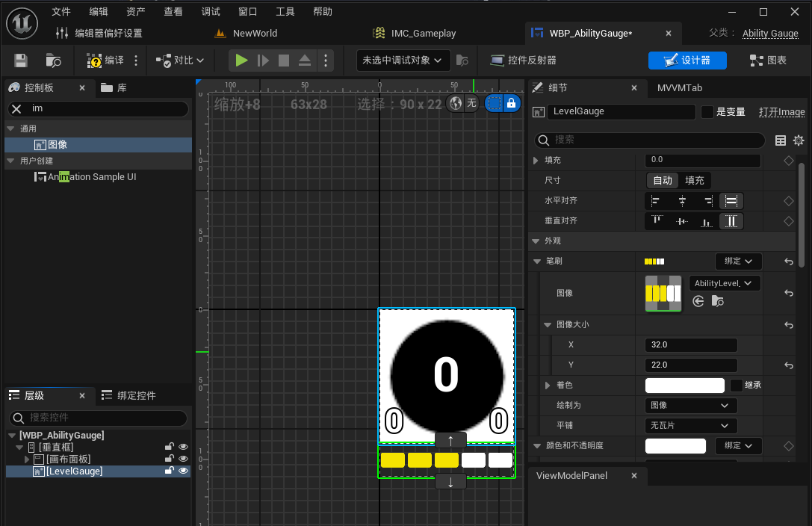Toggle the 继承 checkbox
Viewport: 812px width, 526px height.
click(x=736, y=386)
